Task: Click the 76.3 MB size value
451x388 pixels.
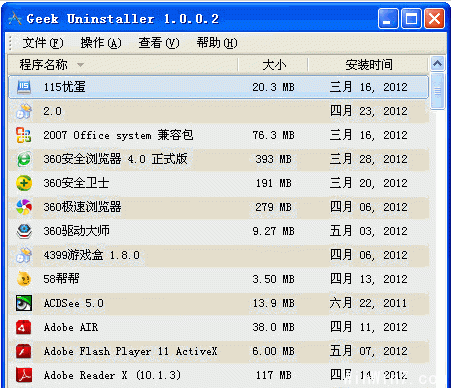Action: 273,135
